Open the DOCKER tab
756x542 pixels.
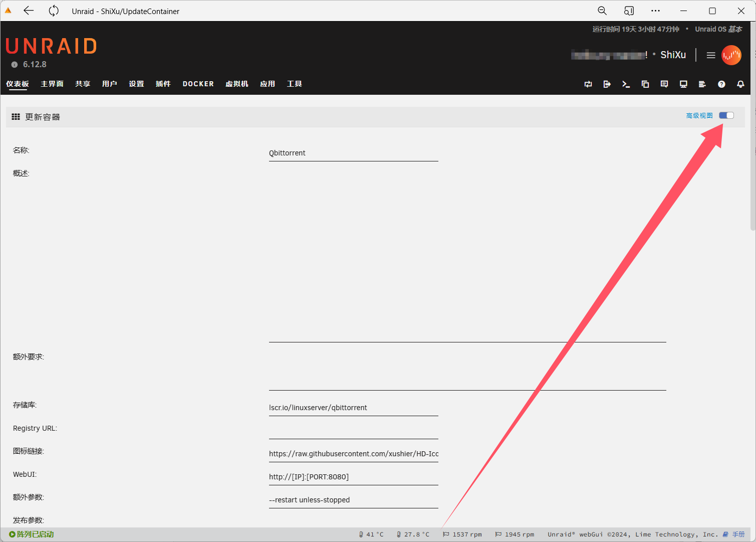pos(198,84)
